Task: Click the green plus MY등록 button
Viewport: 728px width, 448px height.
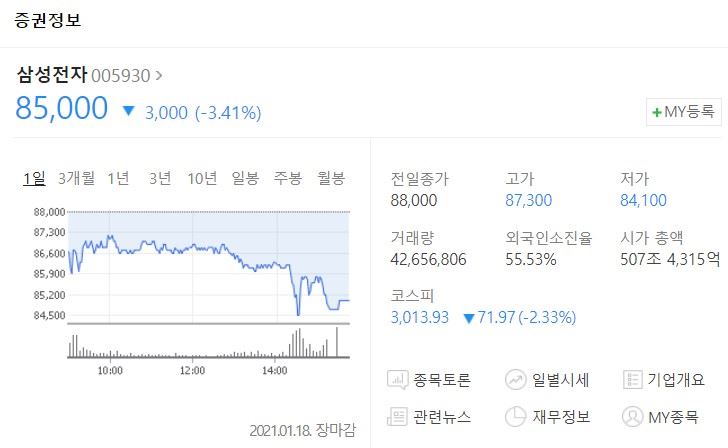Action: coord(683,112)
